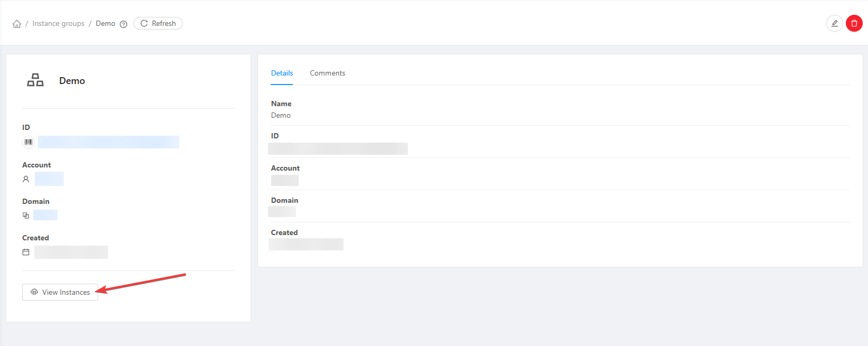868x346 pixels.
Task: Click the red delete trash button
Action: (x=854, y=23)
